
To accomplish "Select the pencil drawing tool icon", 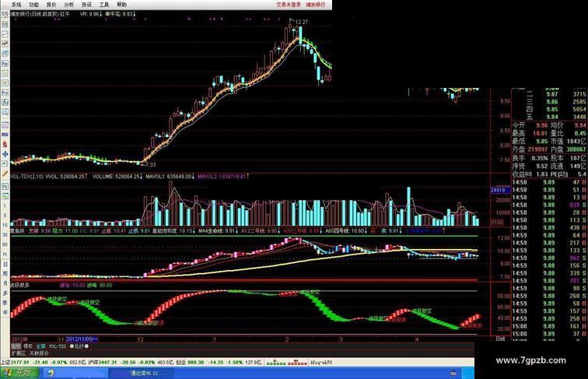I will (5, 174).
